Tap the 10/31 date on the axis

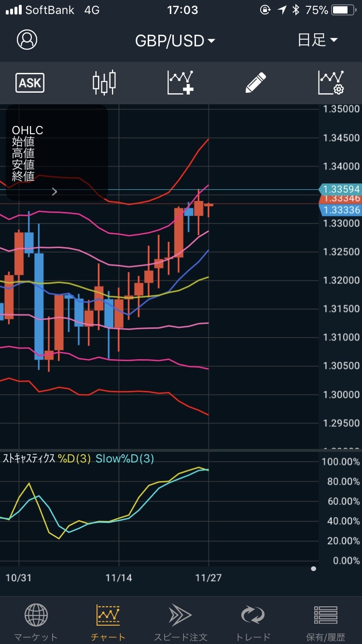tap(18, 577)
